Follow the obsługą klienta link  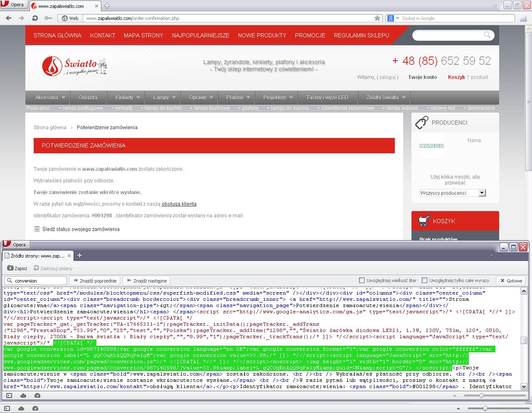179,204
